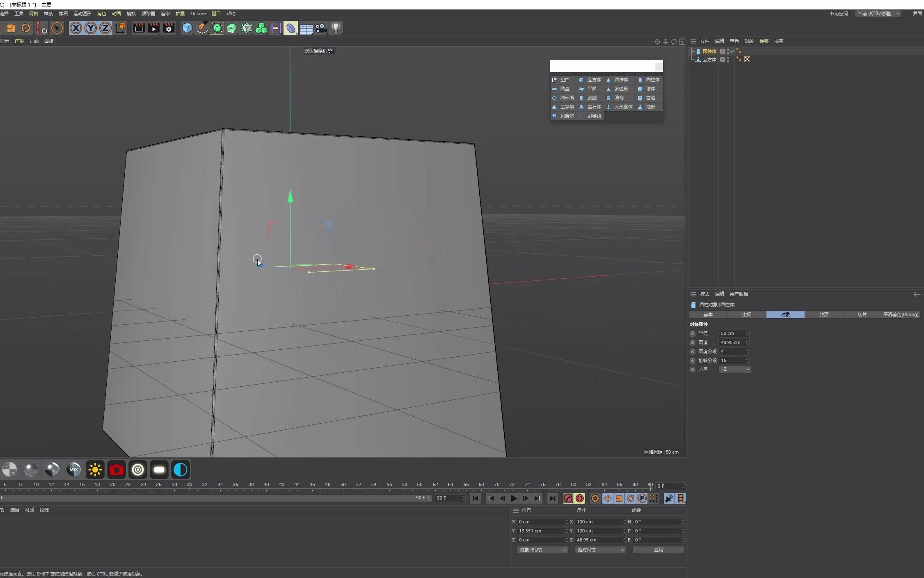Open the Octane menu
Screen dimensions: 924x578
click(x=198, y=14)
